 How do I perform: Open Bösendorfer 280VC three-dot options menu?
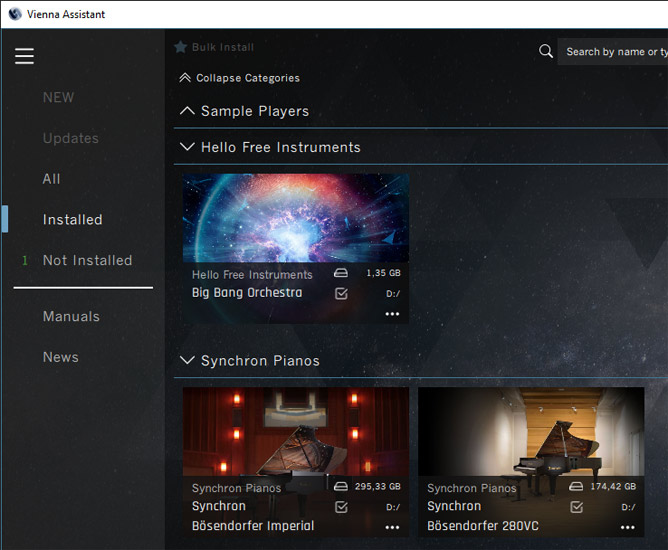pos(627,527)
